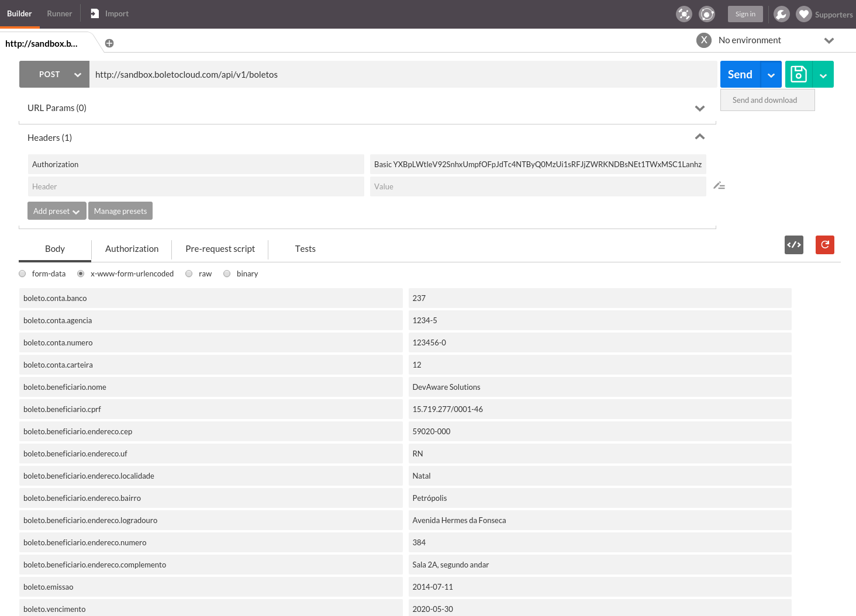Click the heart Supporters icon
Image resolution: width=856 pixels, height=616 pixels.
[x=804, y=14]
